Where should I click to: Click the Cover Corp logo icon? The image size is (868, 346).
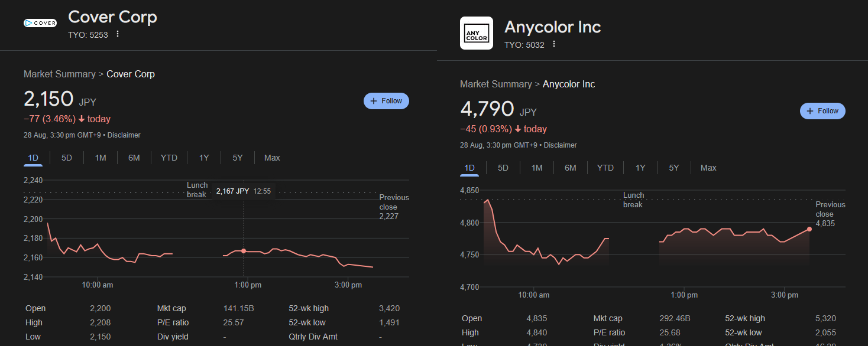[40, 23]
